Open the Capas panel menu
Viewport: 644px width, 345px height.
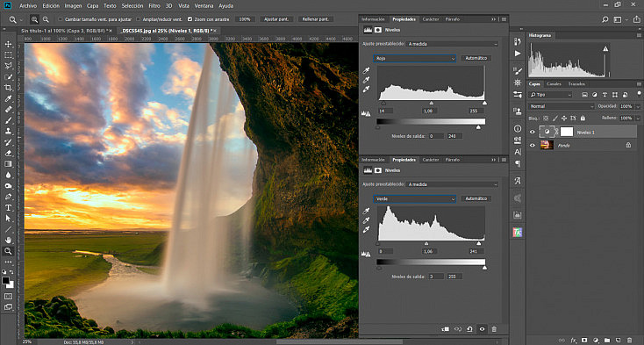[x=639, y=83]
